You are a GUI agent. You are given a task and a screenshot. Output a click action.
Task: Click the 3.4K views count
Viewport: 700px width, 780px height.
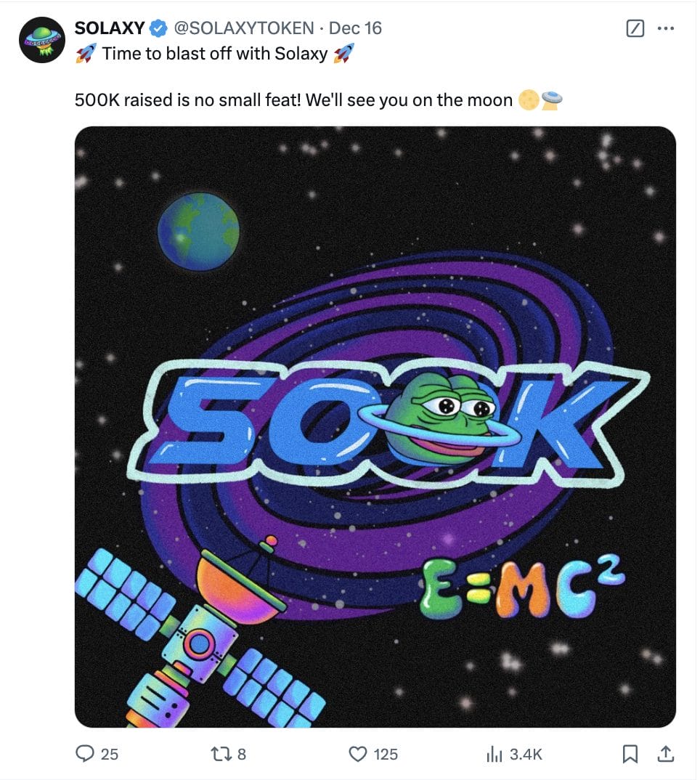(526, 755)
